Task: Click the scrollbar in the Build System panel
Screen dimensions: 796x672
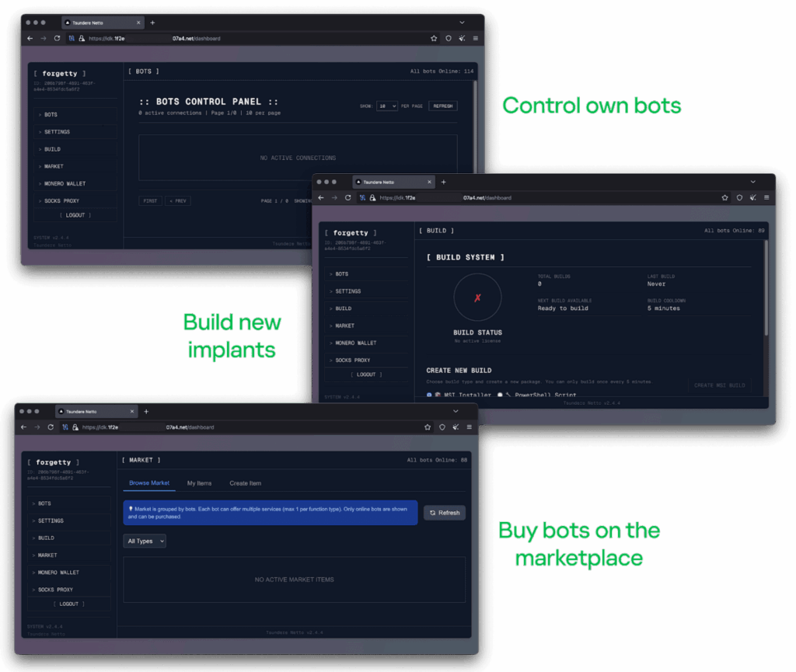Action: click(x=766, y=287)
